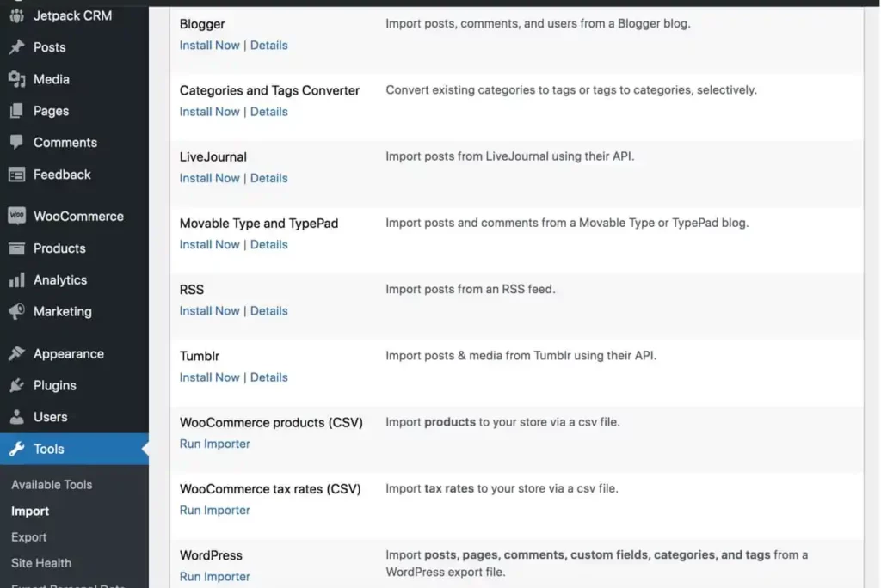The width and height of the screenshot is (881, 588).
Task: Click the Appearance paintbrush icon
Action: (16, 354)
